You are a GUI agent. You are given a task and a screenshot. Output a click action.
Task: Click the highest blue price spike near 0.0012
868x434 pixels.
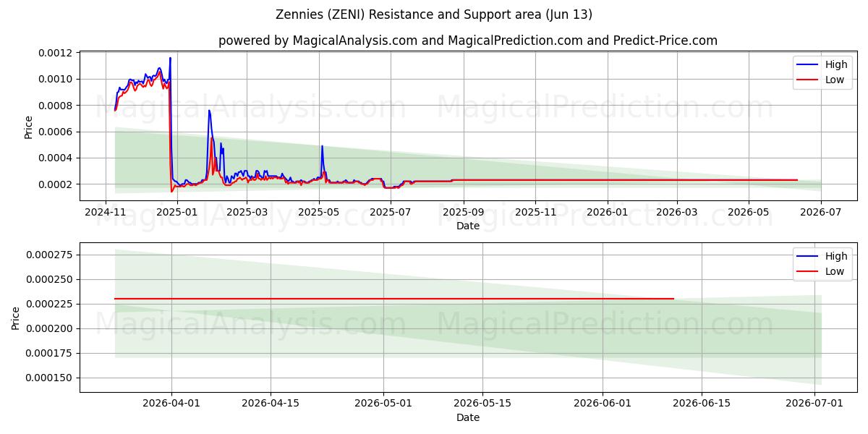pyautogui.click(x=170, y=59)
